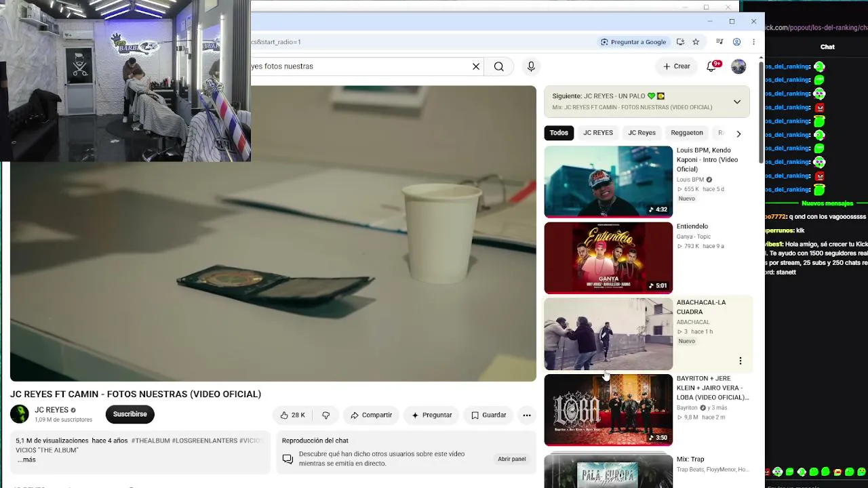Bookmark this page with the star icon
868x488 pixels.
pyautogui.click(x=696, y=42)
